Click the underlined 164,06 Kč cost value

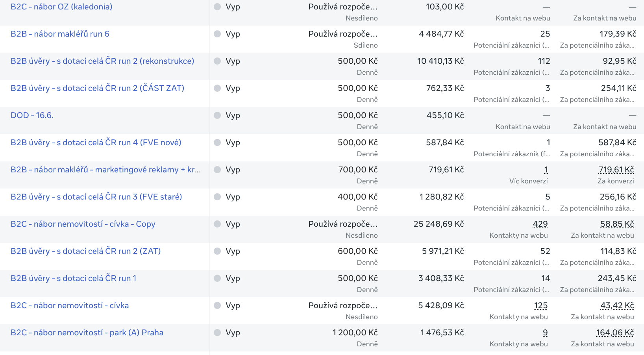point(615,333)
